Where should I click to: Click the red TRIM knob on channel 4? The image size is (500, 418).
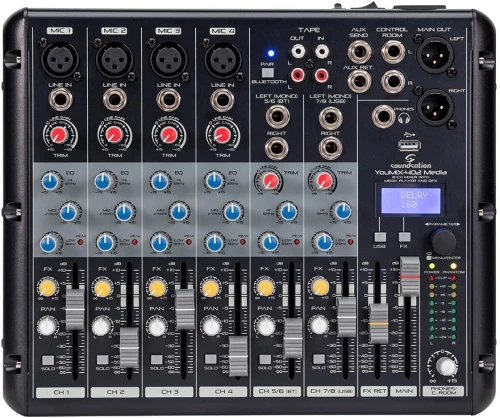(222, 135)
